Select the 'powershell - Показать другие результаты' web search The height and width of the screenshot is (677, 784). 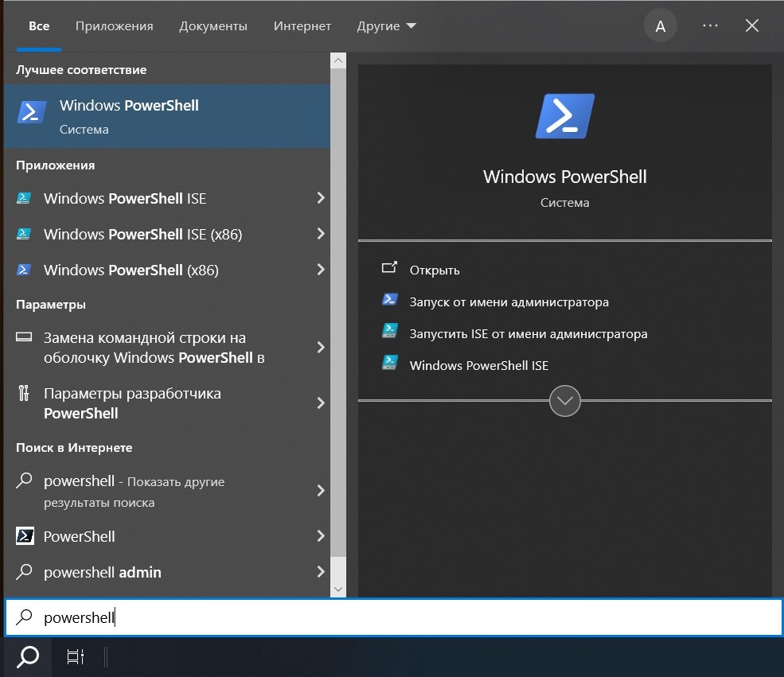pos(167,490)
